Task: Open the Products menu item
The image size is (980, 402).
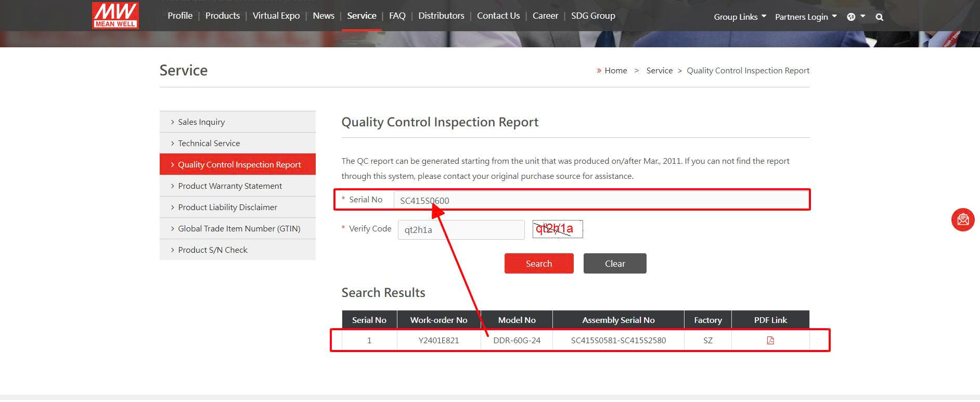Action: tap(222, 16)
